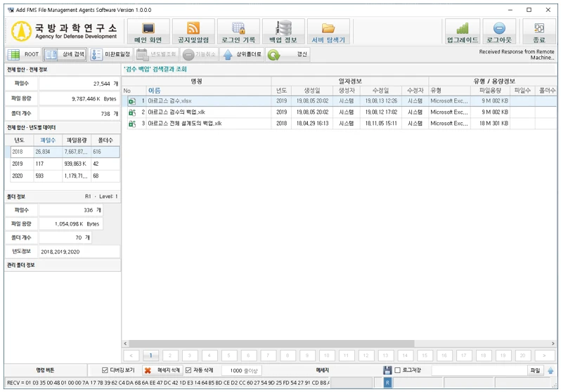Click horizontal scrollbar left arrow
The width and height of the screenshot is (561, 392).
coord(125,344)
